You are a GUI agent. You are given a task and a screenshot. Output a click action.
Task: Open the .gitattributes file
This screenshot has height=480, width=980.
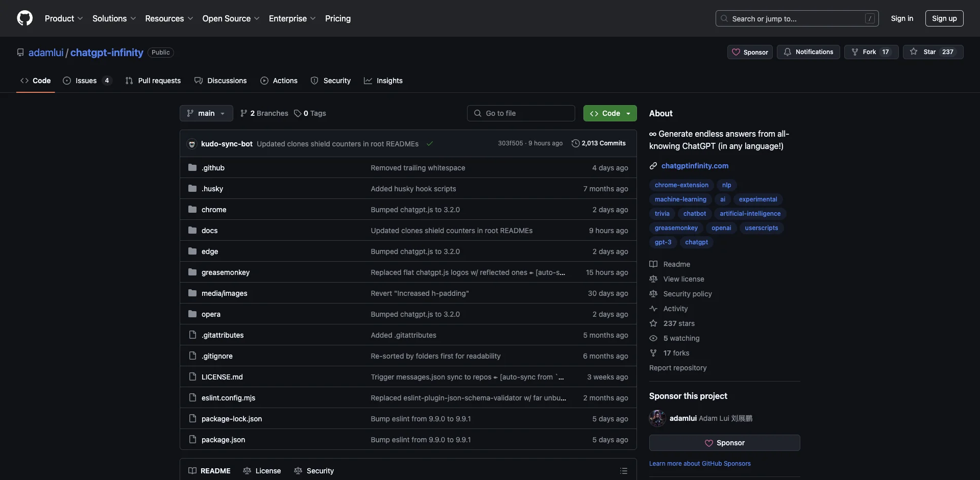[223, 335]
